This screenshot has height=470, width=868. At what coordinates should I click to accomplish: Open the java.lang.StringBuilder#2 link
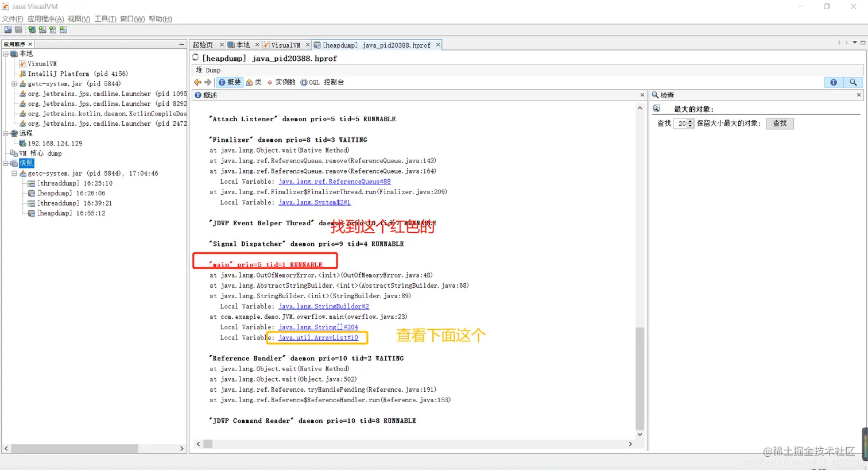click(324, 306)
